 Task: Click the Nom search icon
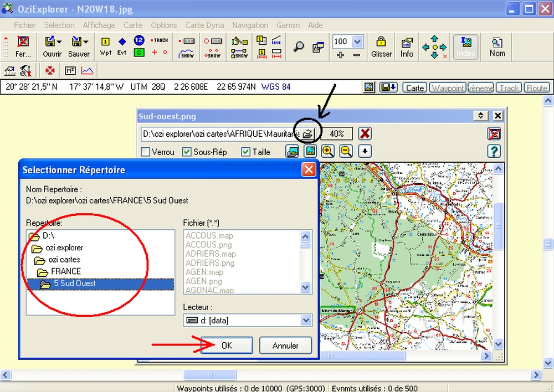tap(497, 43)
